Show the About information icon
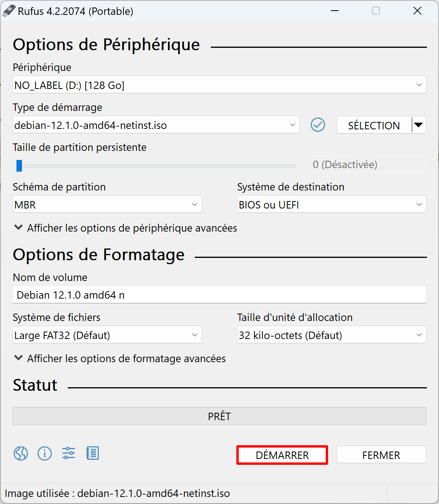 coord(45,453)
